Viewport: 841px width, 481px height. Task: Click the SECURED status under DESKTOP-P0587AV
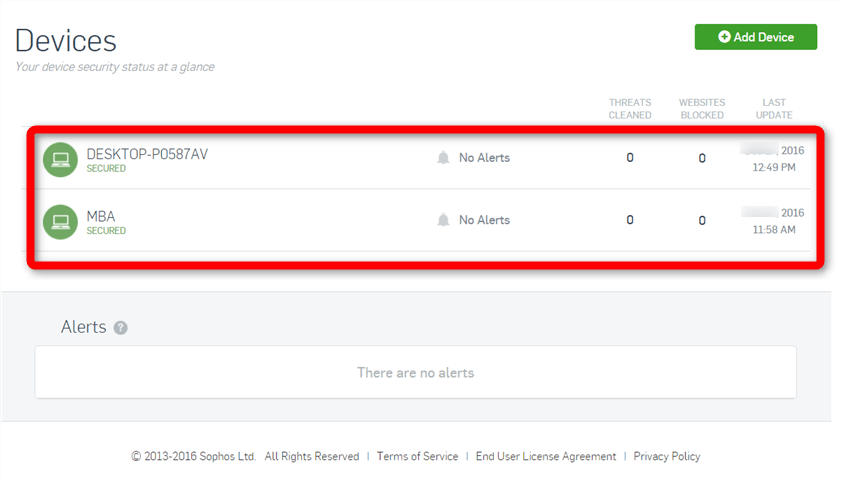pos(106,169)
